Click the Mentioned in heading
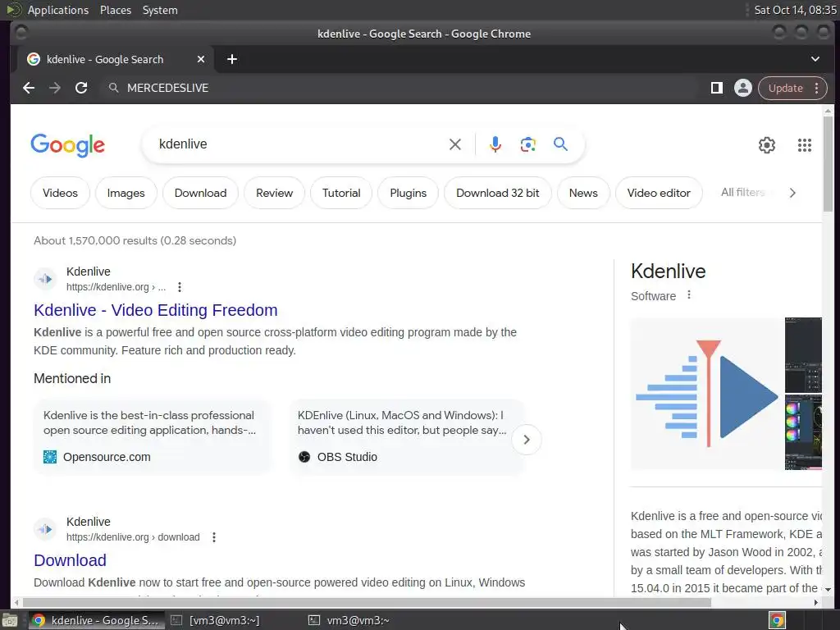This screenshot has width=840, height=630. (72, 378)
